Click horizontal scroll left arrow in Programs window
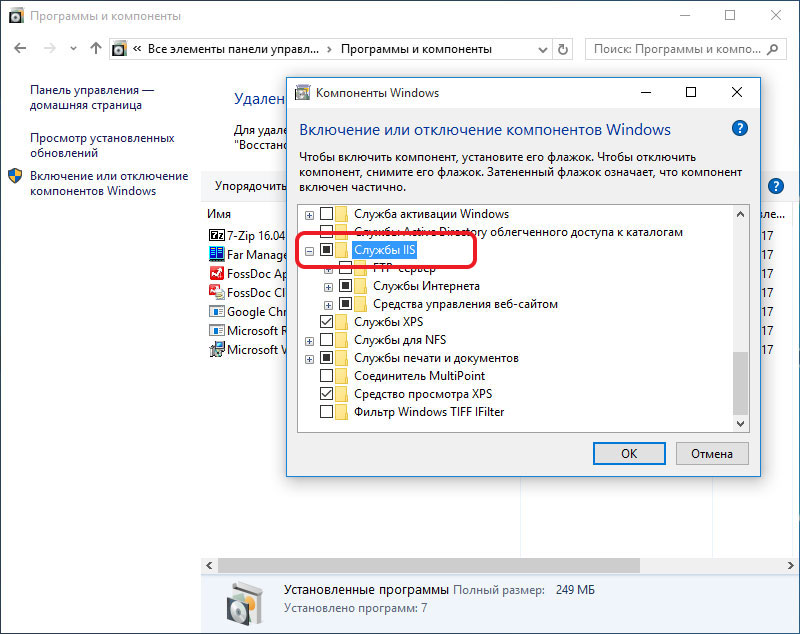 (x=209, y=565)
